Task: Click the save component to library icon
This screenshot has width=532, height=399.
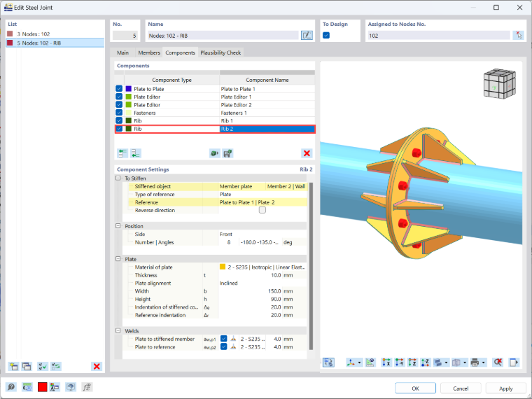Action: (227, 153)
